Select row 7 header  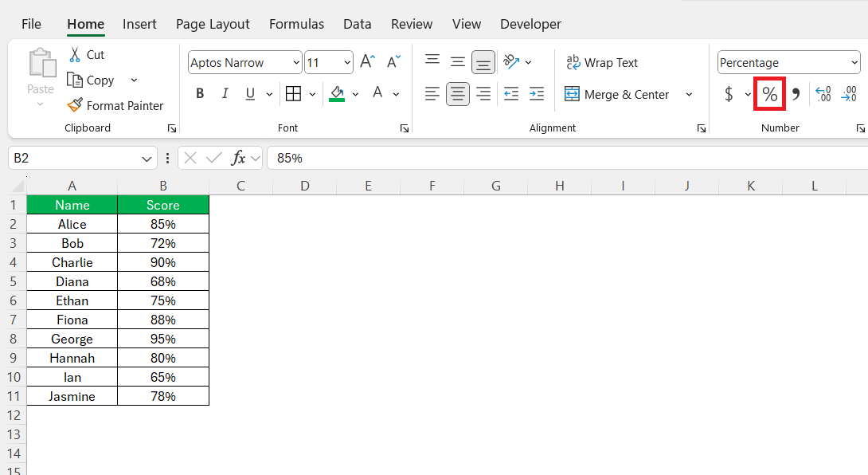(x=14, y=320)
